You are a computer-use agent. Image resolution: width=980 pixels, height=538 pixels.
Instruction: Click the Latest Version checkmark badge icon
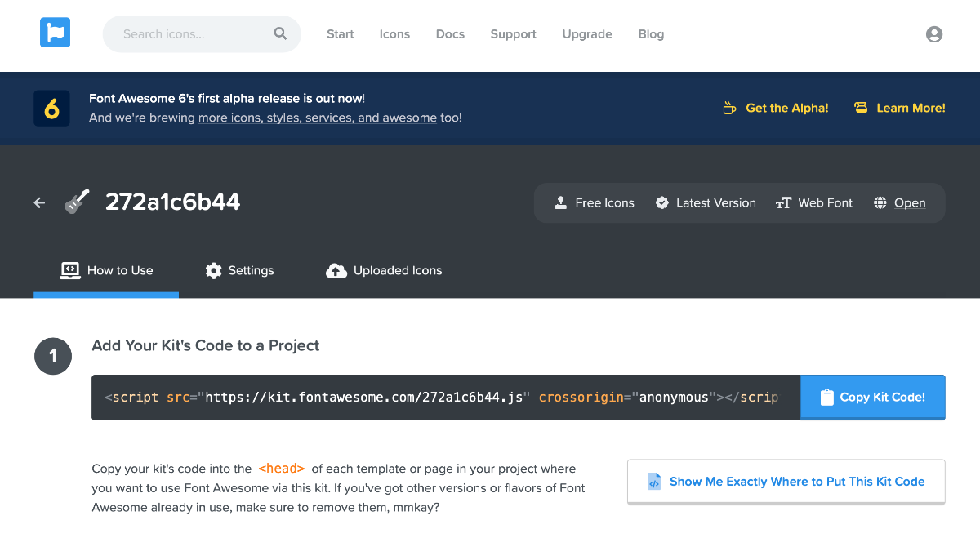click(x=662, y=202)
